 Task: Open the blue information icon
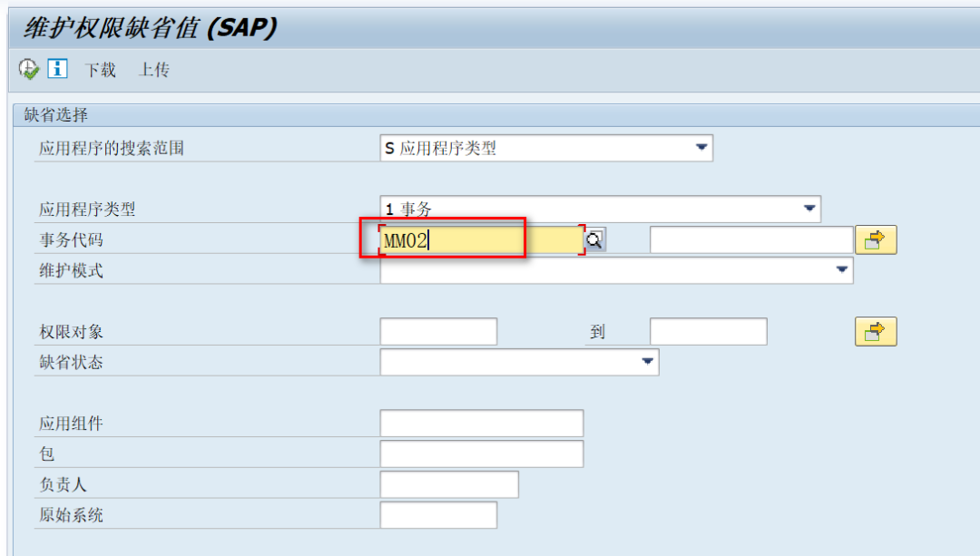point(57,69)
